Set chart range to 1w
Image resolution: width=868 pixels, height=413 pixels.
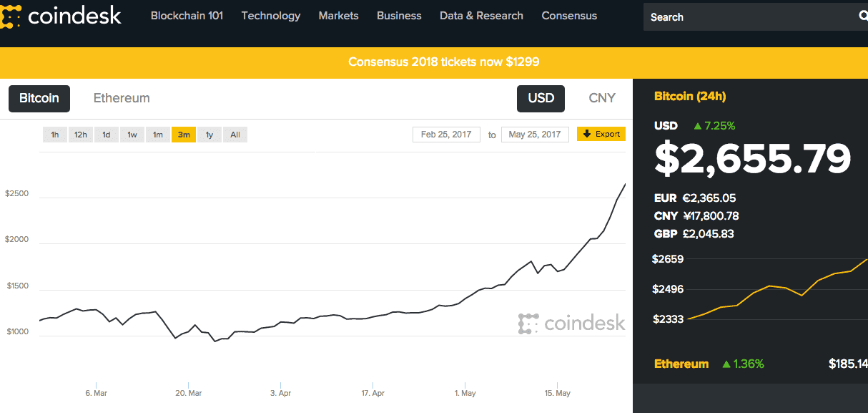[x=132, y=135]
